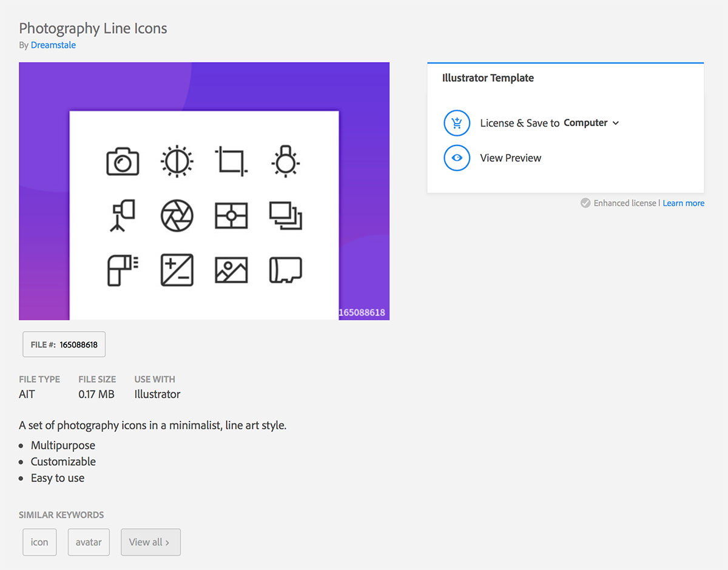Click the stacked images icon in preview
The height and width of the screenshot is (570, 728).
285,215
